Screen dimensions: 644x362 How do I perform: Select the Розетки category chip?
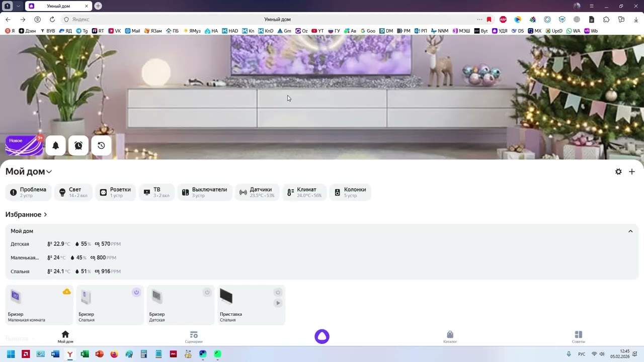(x=115, y=192)
